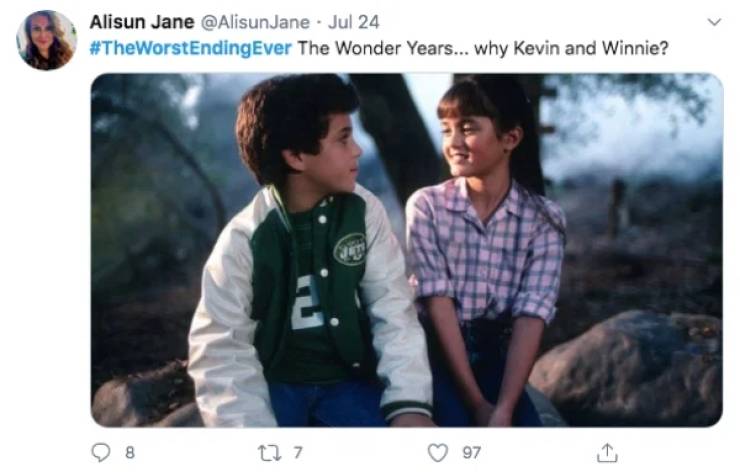Open the #TheWorstEndingEver hashtag
Image resolution: width=740 pixels, height=472 pixels.
[x=190, y=50]
